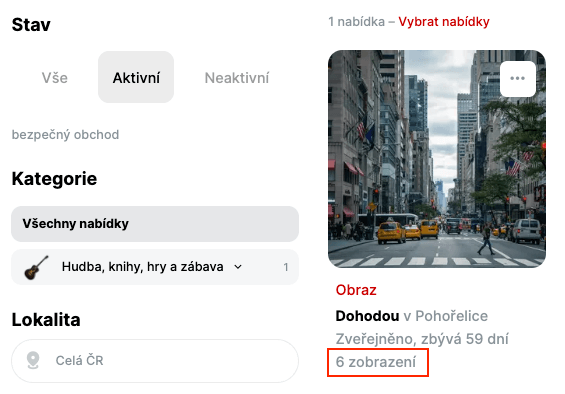Select the Aktivní status filter
The width and height of the screenshot is (565, 394).
pos(136,78)
